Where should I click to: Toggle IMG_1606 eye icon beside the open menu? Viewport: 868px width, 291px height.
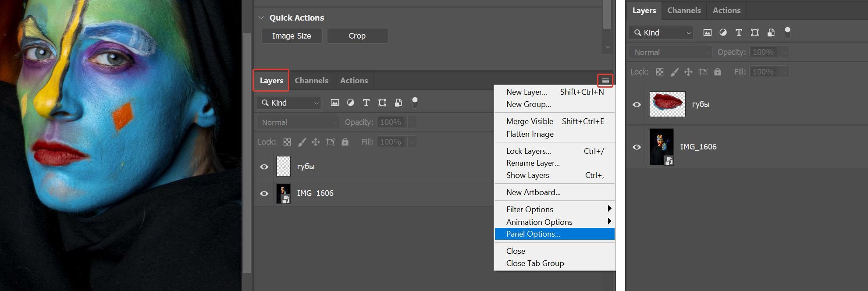coord(264,193)
